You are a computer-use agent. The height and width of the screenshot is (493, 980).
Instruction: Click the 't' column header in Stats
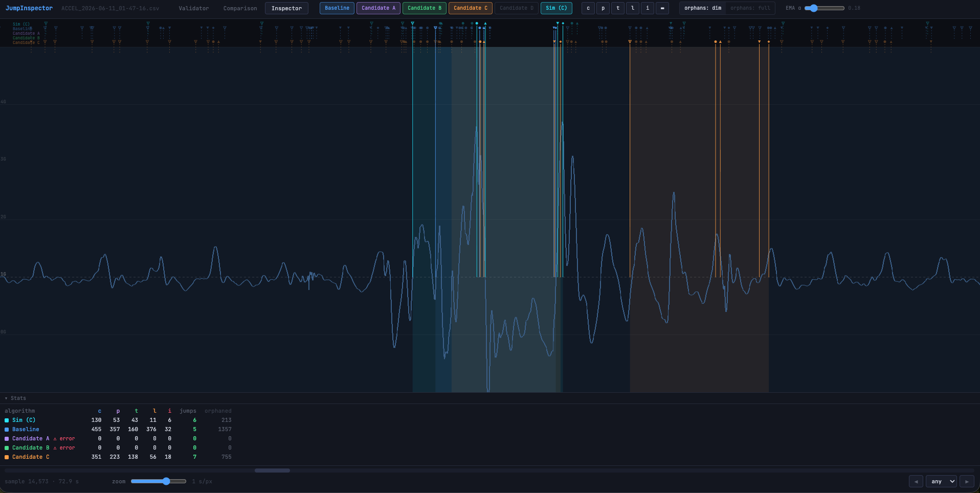[x=136, y=411]
